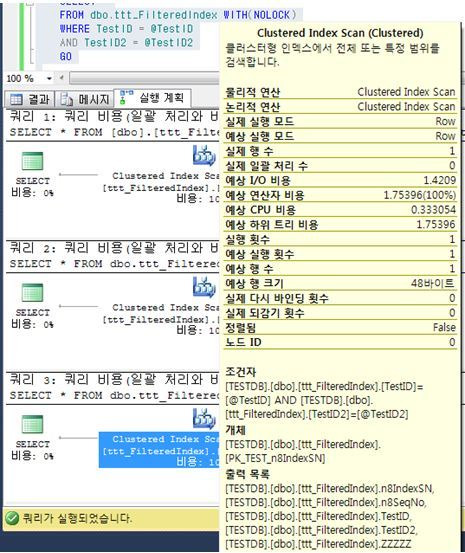The width and height of the screenshot is (465, 553).
Task: Click the 노드 ID row in tooltip
Action: click(340, 342)
